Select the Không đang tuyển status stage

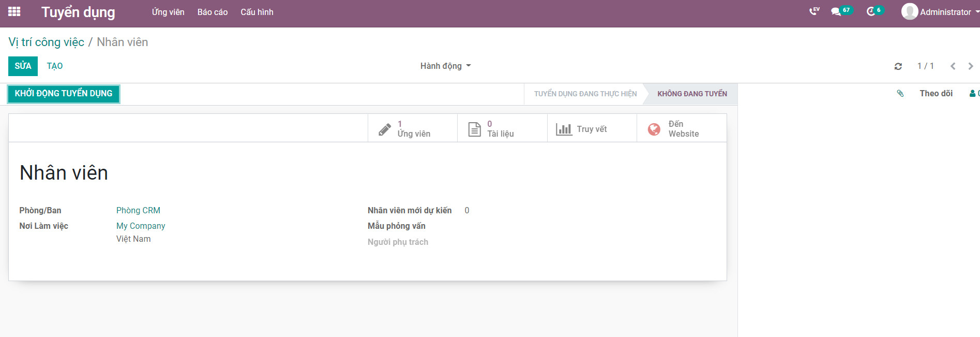tap(692, 94)
